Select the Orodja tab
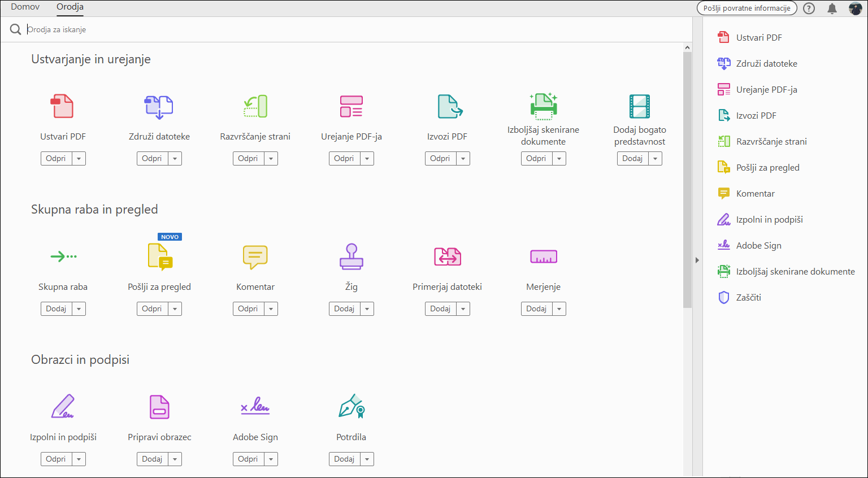Screen dimensions: 868x478 tap(70, 7)
